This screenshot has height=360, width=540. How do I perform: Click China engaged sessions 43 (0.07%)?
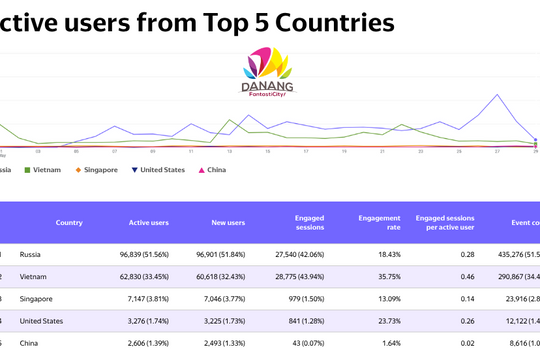309,343
